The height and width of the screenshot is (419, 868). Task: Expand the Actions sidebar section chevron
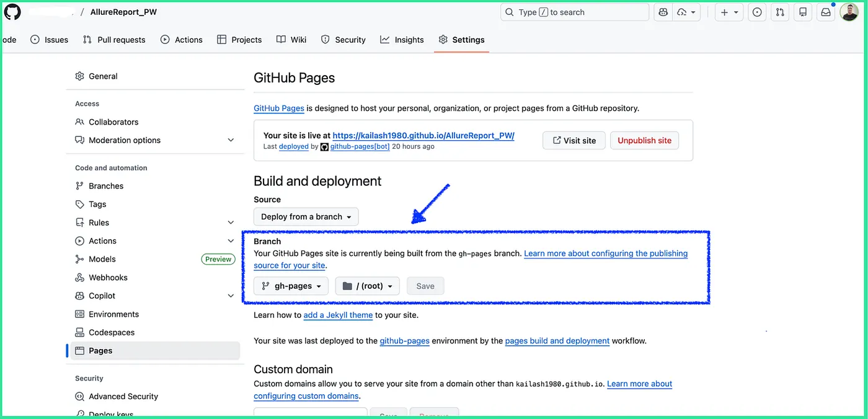tap(231, 240)
